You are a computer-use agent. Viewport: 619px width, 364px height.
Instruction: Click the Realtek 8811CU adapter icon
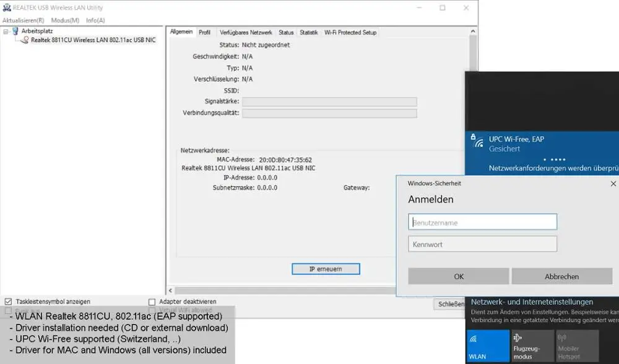pyautogui.click(x=25, y=40)
